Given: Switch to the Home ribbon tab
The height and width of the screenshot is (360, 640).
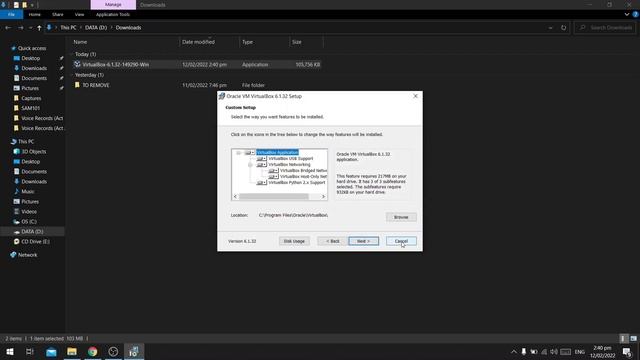Looking at the screenshot, I should (x=35, y=14).
